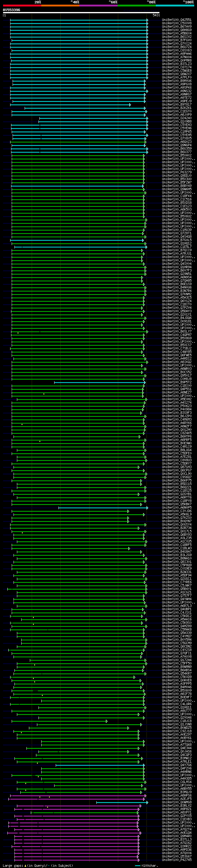Select the UniRef100_A8K503 label
This screenshot has width=197, height=868.
tap(176, 210)
